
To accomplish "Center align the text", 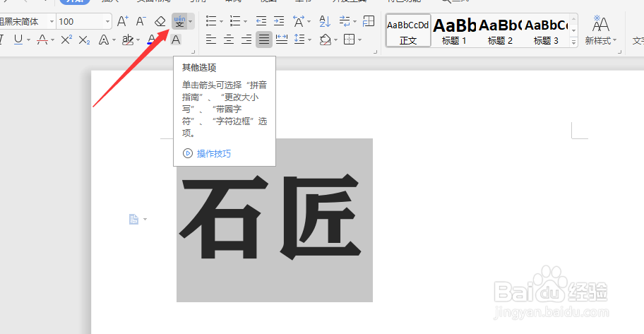I will [x=229, y=40].
